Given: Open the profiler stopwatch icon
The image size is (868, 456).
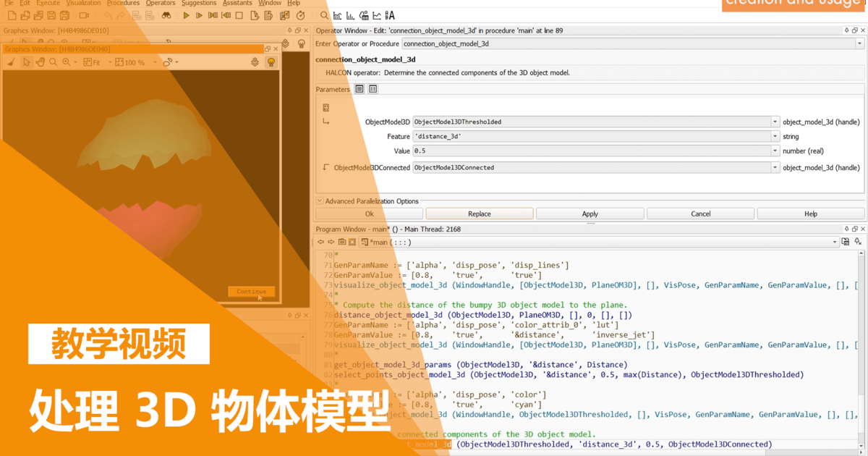Looking at the screenshot, I should [x=300, y=15].
